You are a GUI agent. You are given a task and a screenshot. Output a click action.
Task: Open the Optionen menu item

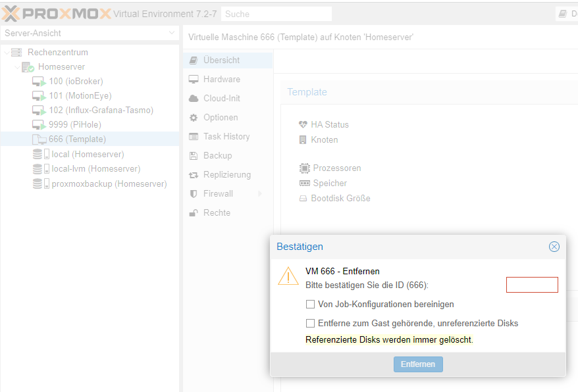point(228,118)
